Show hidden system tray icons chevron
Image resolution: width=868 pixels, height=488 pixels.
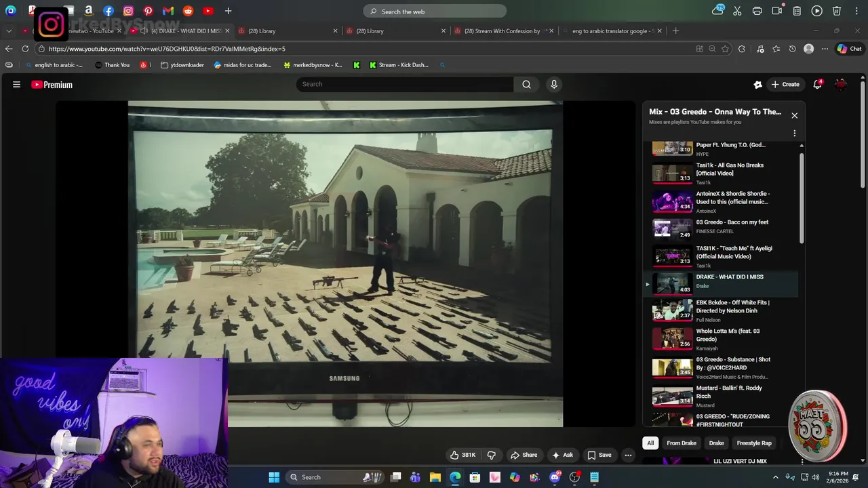tap(776, 477)
